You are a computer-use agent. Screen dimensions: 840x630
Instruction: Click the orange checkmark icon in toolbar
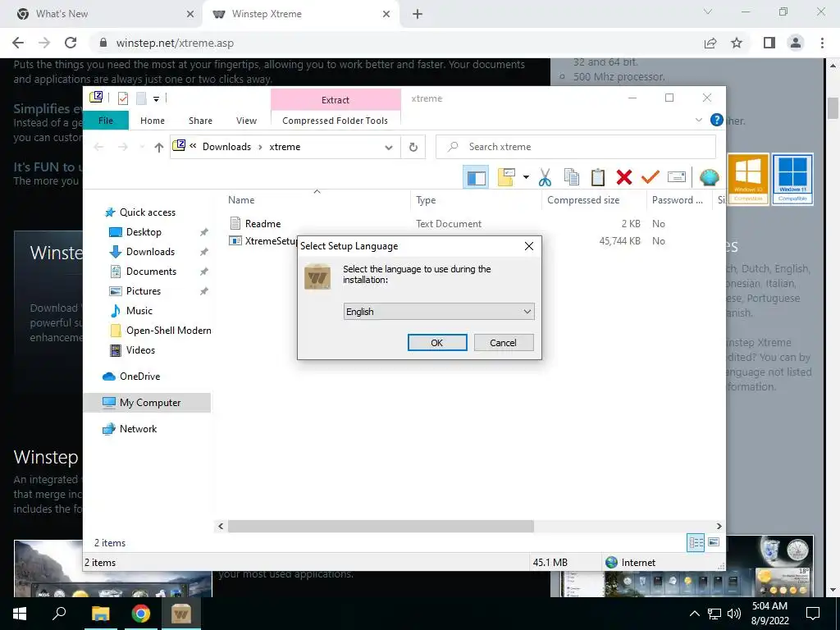(651, 177)
